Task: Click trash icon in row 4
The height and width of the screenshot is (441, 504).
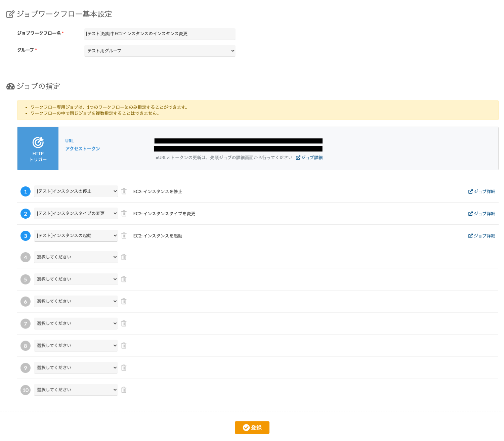Action: coord(124,257)
